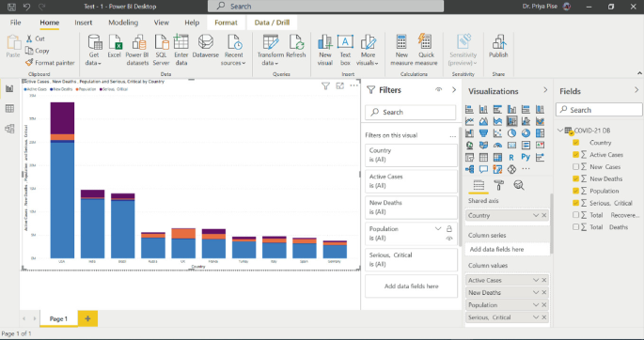Switch to the Insert ribbon tab
This screenshot has width=644, height=340.
click(84, 23)
